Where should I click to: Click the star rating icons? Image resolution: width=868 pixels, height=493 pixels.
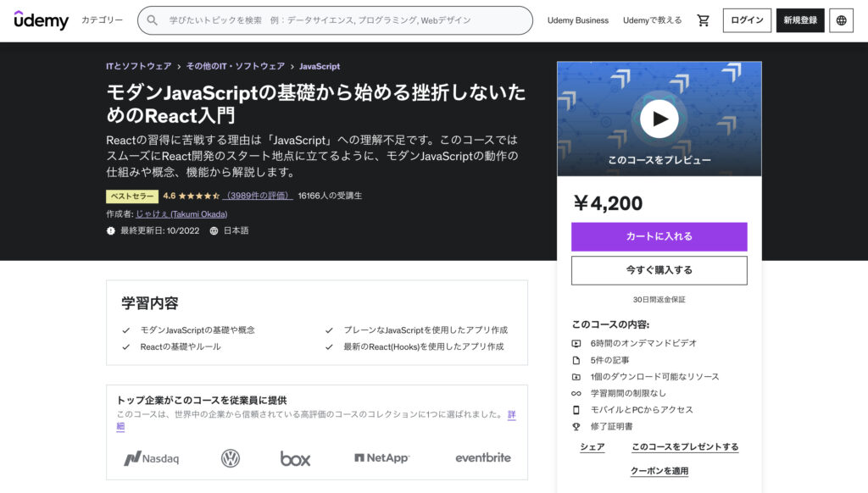[198, 196]
